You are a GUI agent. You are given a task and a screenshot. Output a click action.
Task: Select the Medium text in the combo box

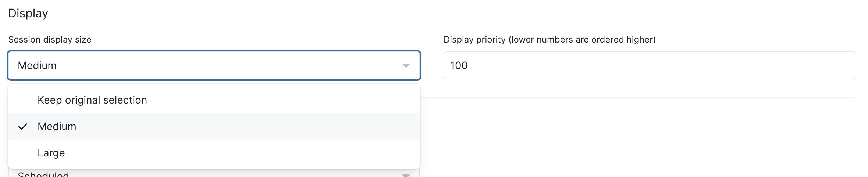[x=37, y=65]
